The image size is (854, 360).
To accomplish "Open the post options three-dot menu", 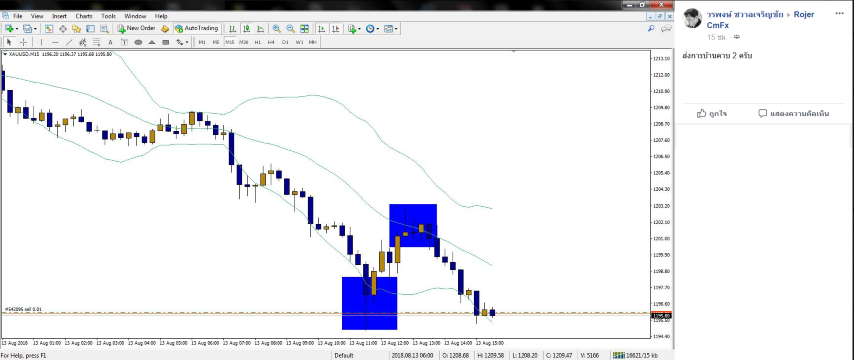I will point(839,14).
